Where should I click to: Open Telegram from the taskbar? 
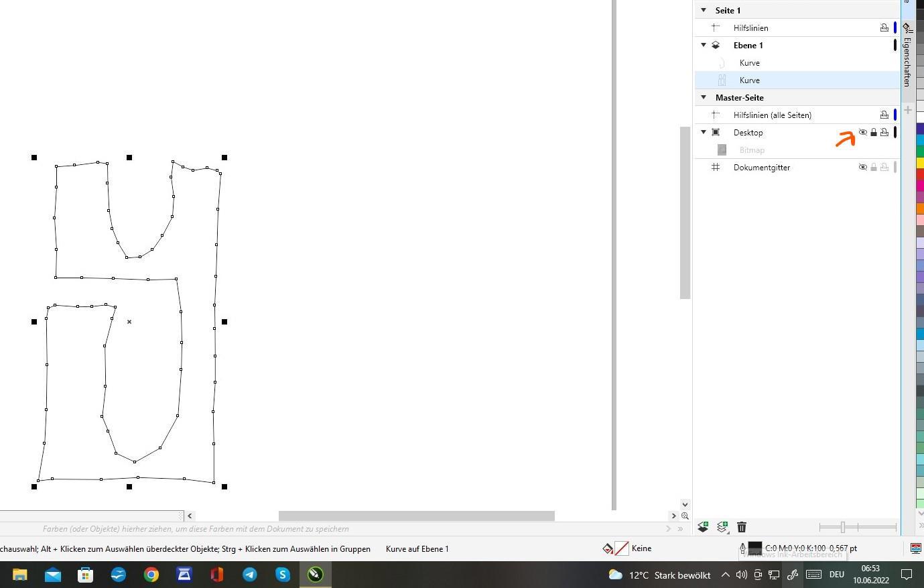click(x=250, y=575)
